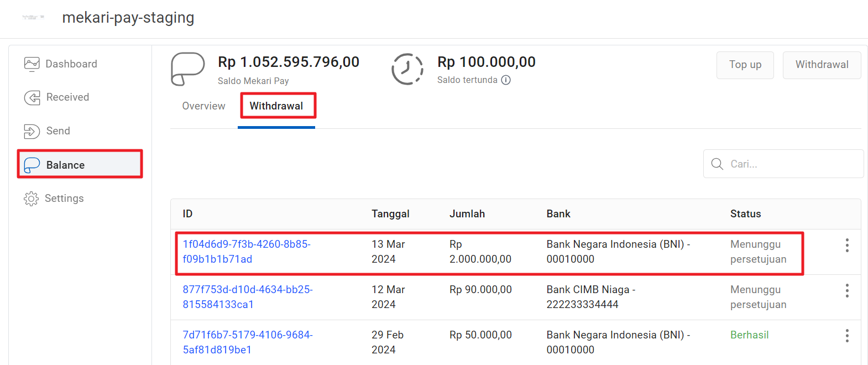The height and width of the screenshot is (365, 868).
Task: Select the Withdrawal tab
Action: (x=276, y=106)
